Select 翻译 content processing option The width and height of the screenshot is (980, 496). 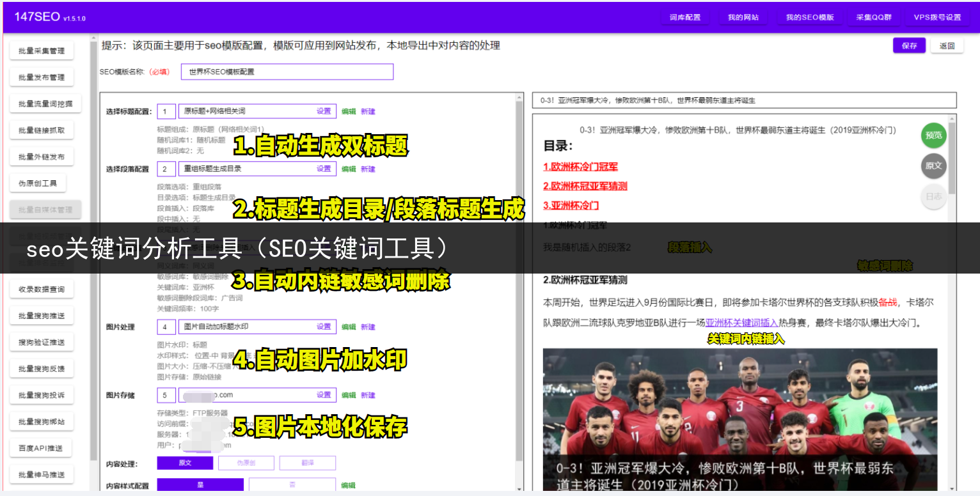point(307,462)
